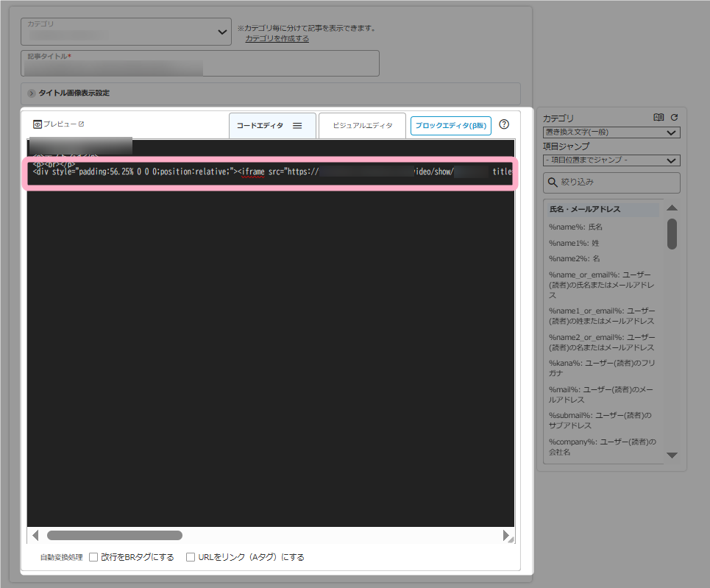Enable 改行をBRタグにする checkbox
710x588 pixels.
tap(93, 557)
